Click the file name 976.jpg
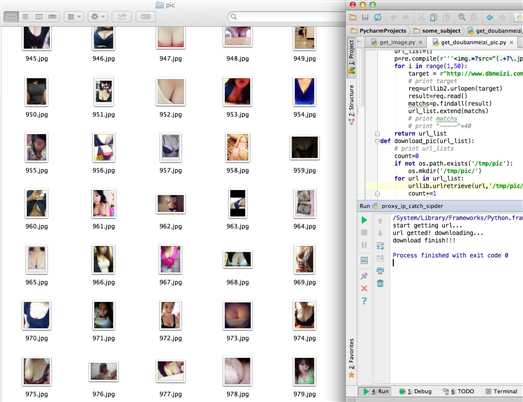 104,394
